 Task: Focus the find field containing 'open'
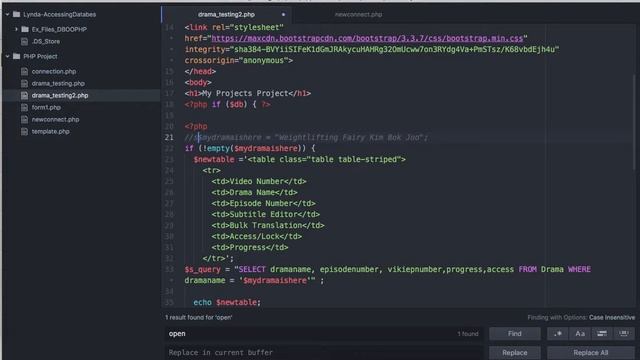pyautogui.click(x=324, y=333)
